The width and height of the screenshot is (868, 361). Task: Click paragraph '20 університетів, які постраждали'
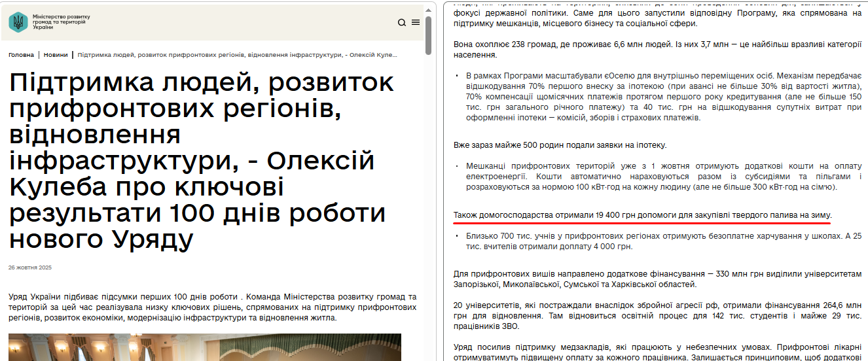pyautogui.click(x=657, y=316)
